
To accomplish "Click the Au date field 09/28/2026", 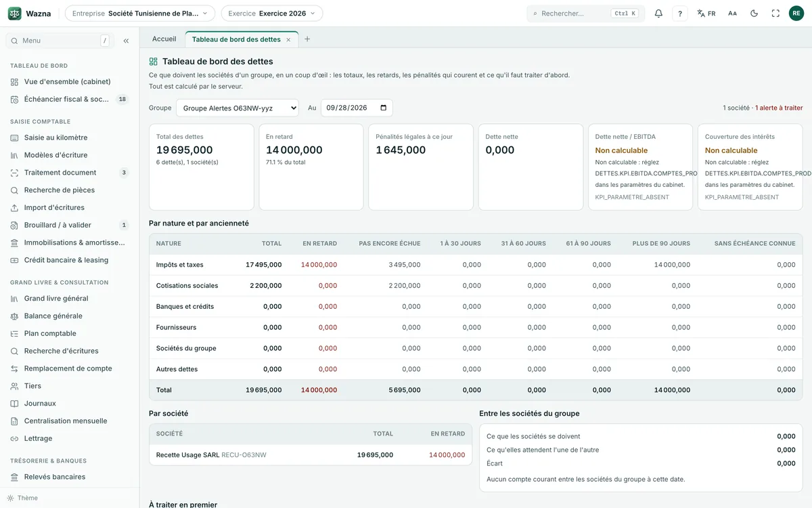I will [x=357, y=108].
